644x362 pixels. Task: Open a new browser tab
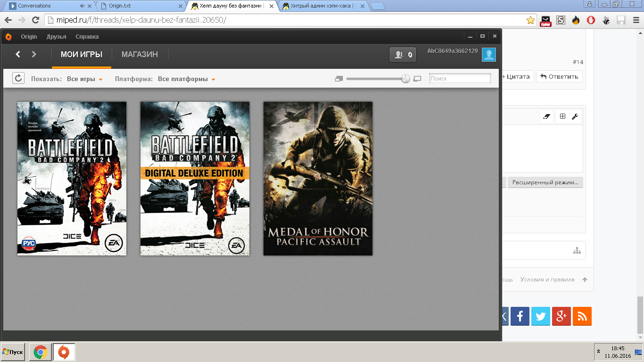click(378, 6)
